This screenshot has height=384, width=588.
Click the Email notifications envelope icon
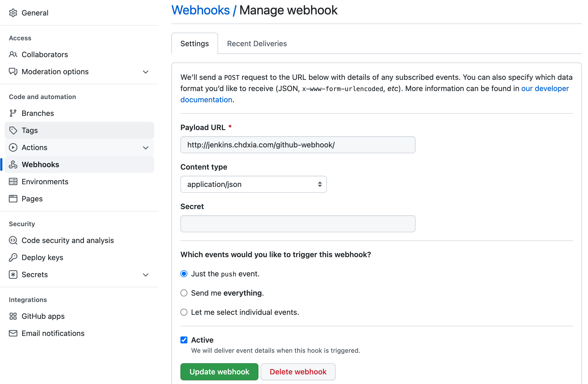pos(13,333)
